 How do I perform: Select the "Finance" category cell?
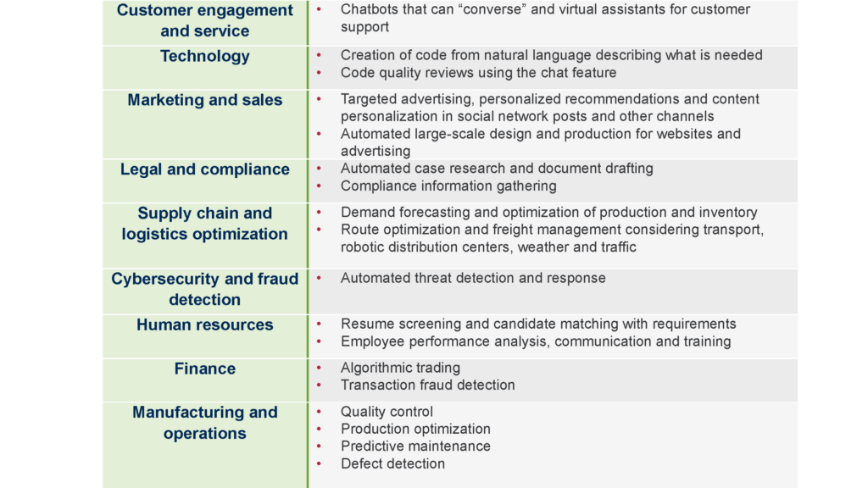click(205, 369)
